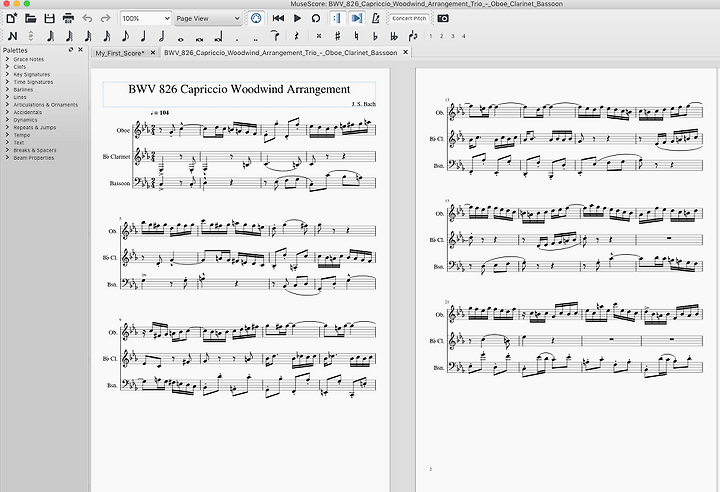This screenshot has height=492, width=720.
Task: Insert a rest
Action: click(297, 36)
